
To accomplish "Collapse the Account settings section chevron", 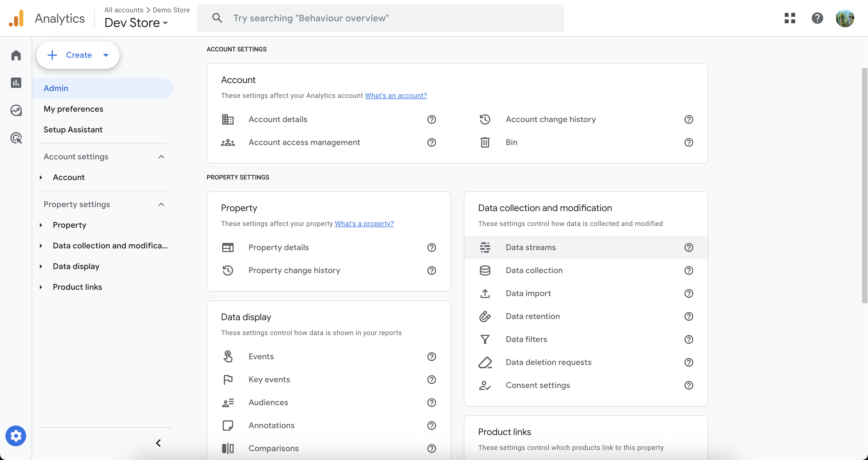I will pos(161,157).
